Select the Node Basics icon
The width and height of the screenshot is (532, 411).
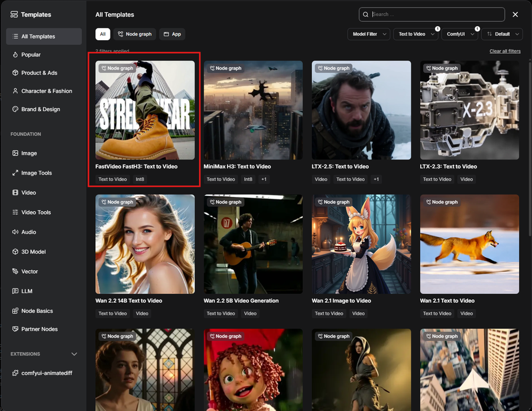point(15,310)
